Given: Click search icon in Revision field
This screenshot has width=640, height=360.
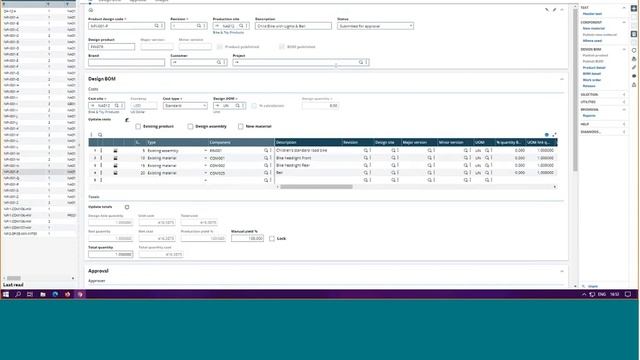Looking at the screenshot, I should pyautogui.click(x=199, y=26).
